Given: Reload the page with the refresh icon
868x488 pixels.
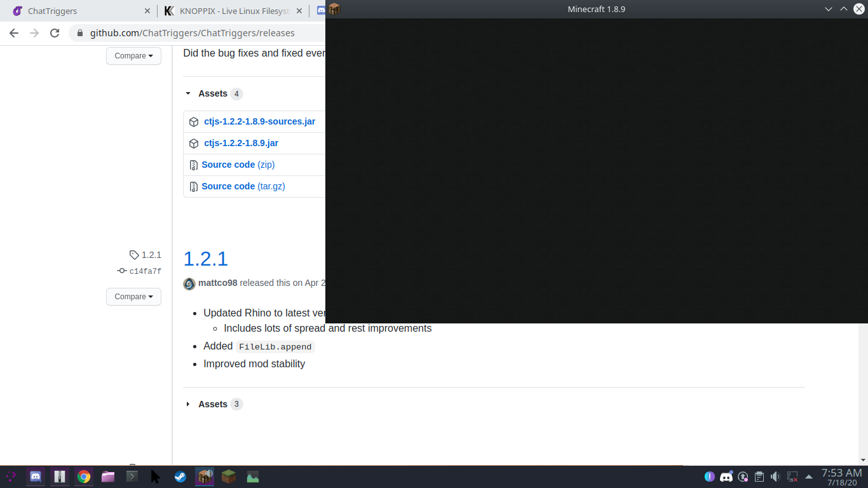Looking at the screenshot, I should tap(54, 32).
